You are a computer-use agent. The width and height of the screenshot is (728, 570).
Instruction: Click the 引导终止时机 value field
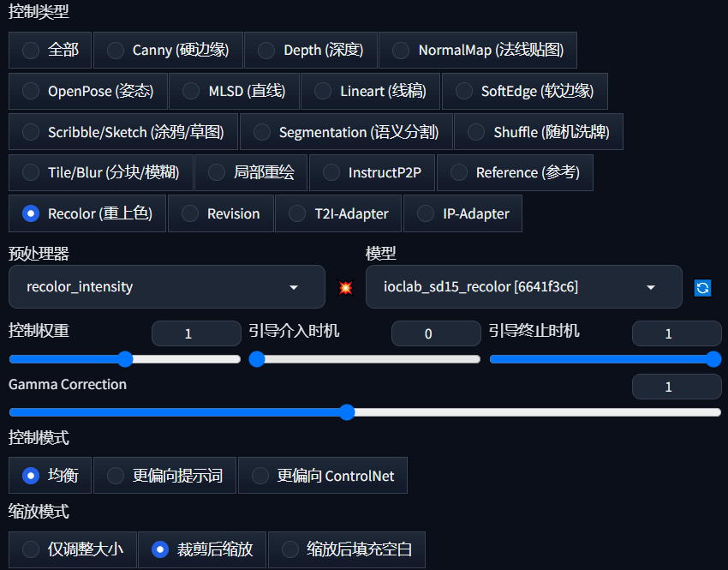click(x=676, y=334)
